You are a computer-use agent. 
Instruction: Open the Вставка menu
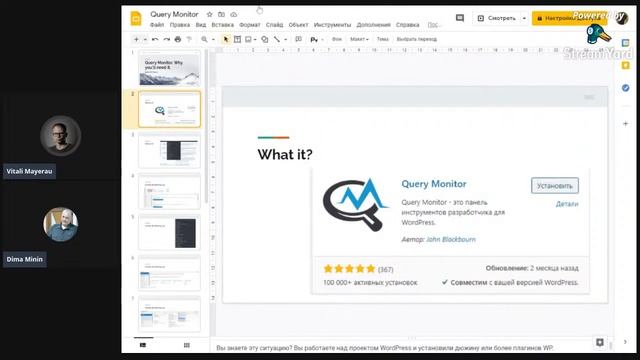[222, 25]
